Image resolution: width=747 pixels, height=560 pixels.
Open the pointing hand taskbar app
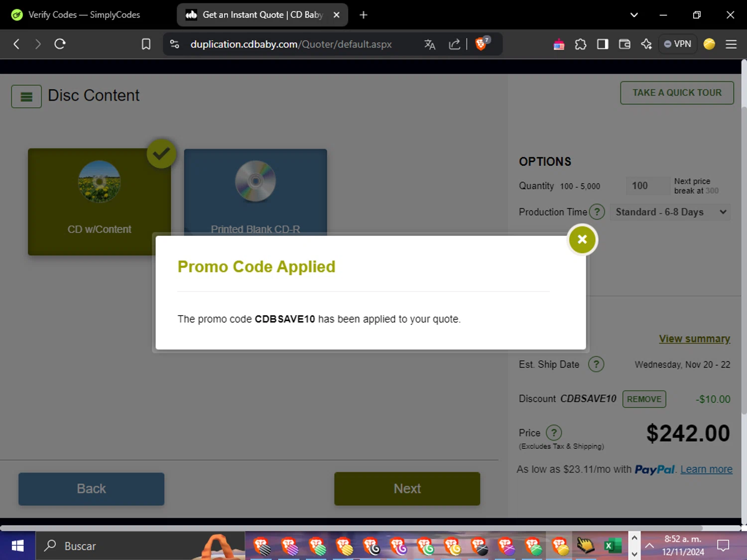[x=586, y=546]
